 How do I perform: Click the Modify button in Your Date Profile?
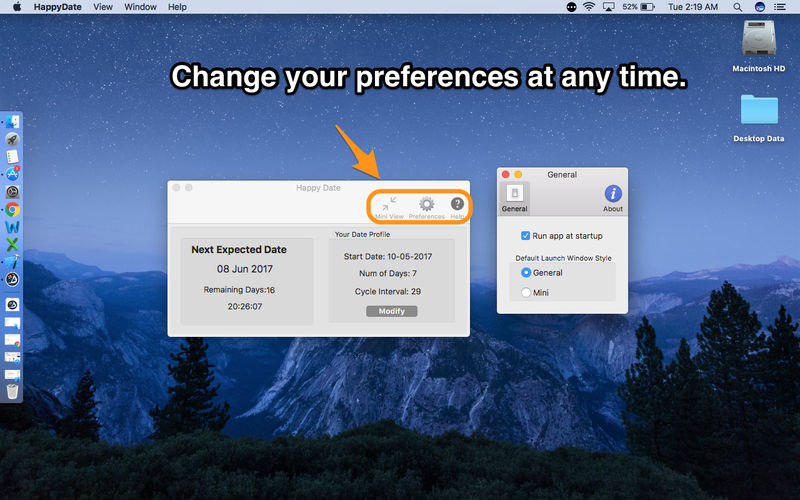[x=391, y=311]
